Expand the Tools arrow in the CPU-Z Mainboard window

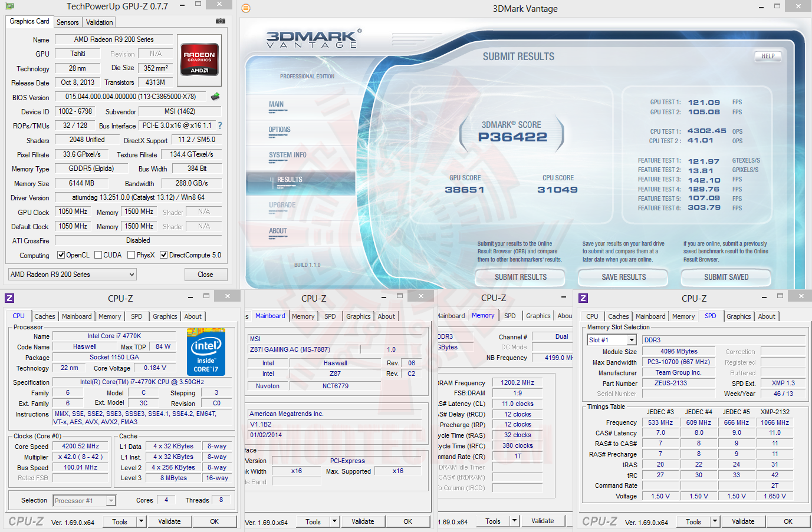(334, 521)
